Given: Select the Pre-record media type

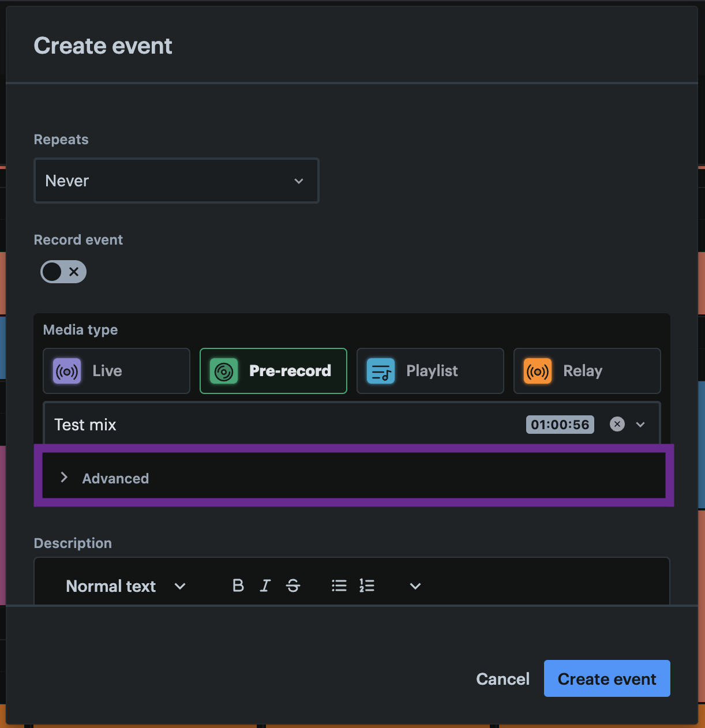Looking at the screenshot, I should click(273, 371).
